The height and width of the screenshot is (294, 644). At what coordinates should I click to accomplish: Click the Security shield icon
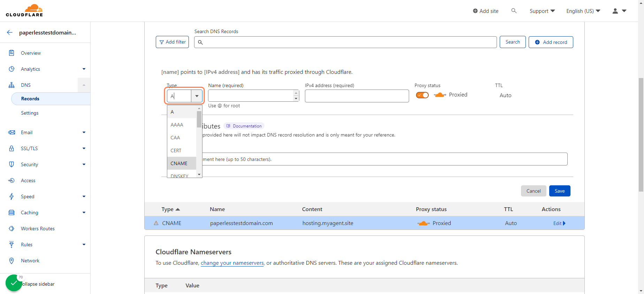tap(11, 164)
